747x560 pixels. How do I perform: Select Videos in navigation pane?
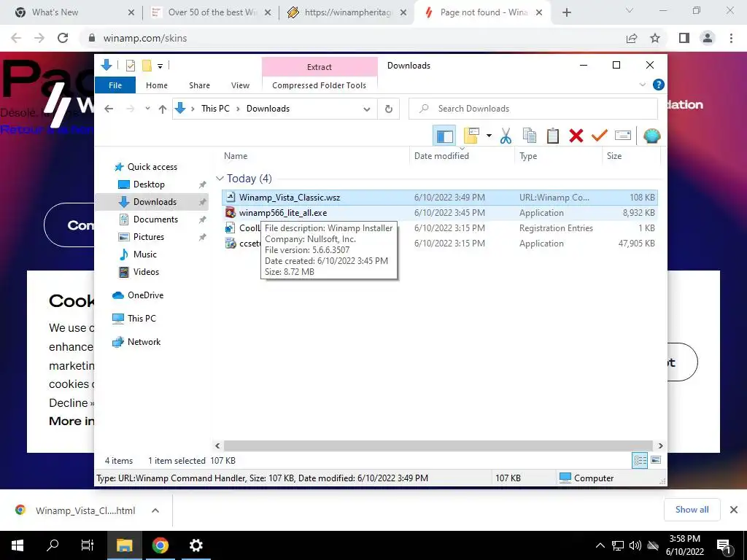pos(146,272)
